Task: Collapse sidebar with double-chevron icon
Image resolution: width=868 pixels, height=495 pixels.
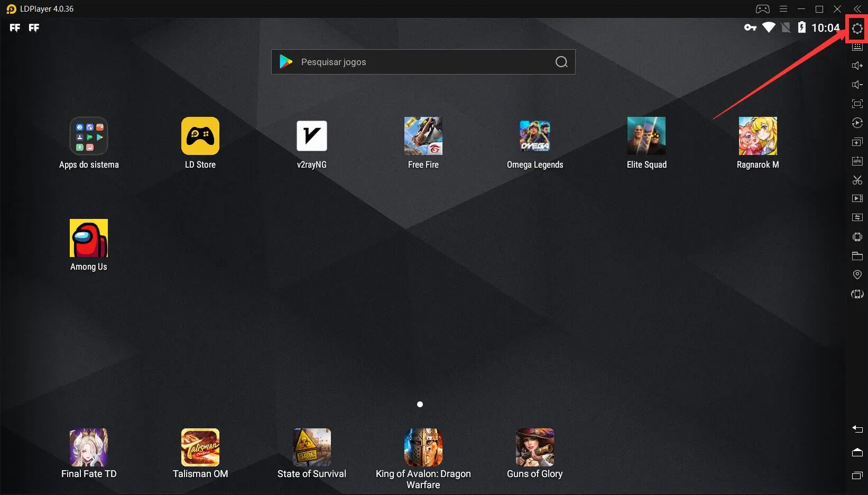Action: (857, 9)
